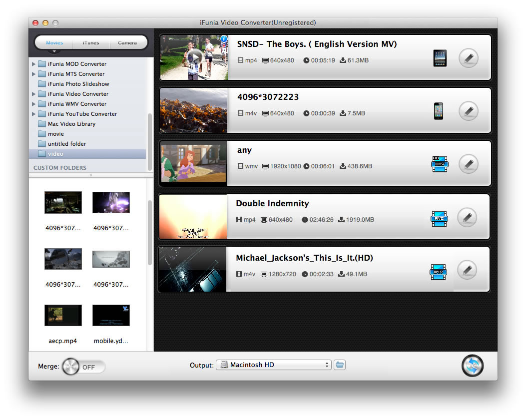Start conversion with the round convert button

(473, 366)
